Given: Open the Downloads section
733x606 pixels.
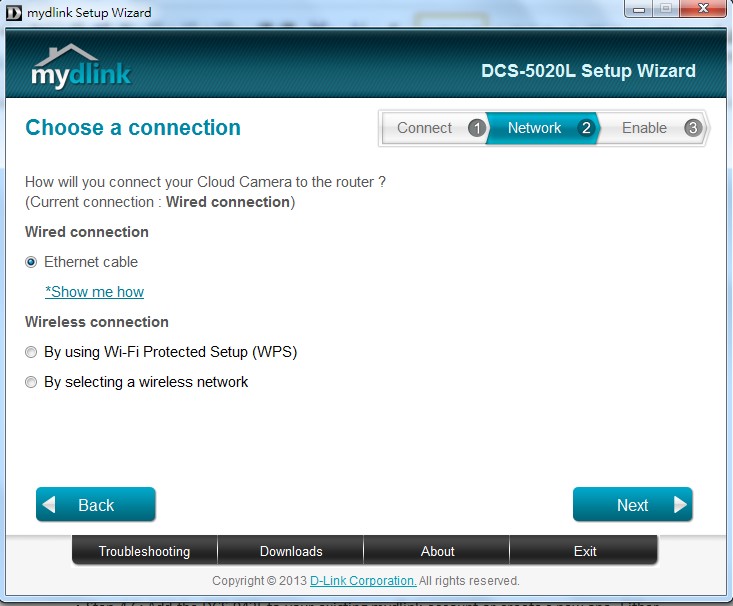Looking at the screenshot, I should point(291,551).
